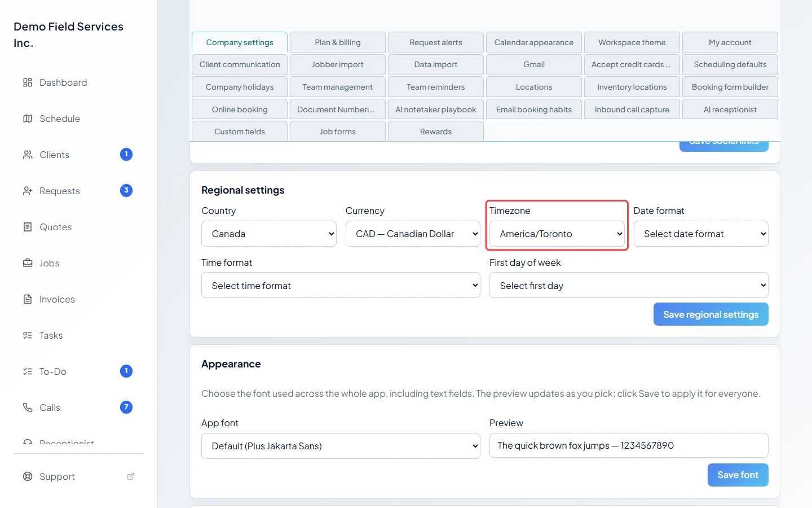Open the Job forms tab
The image size is (812, 508).
pyautogui.click(x=338, y=132)
